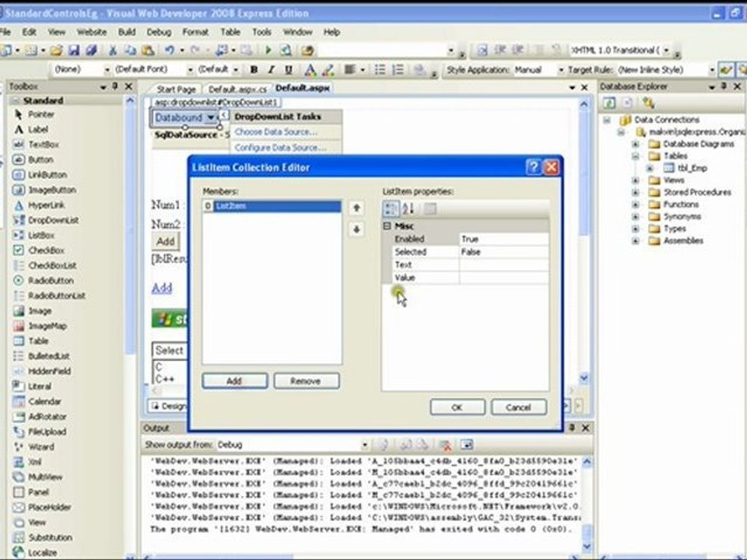Click Connect to Database icon in Database Explorer
The width and height of the screenshot is (747, 560).
tap(648, 103)
